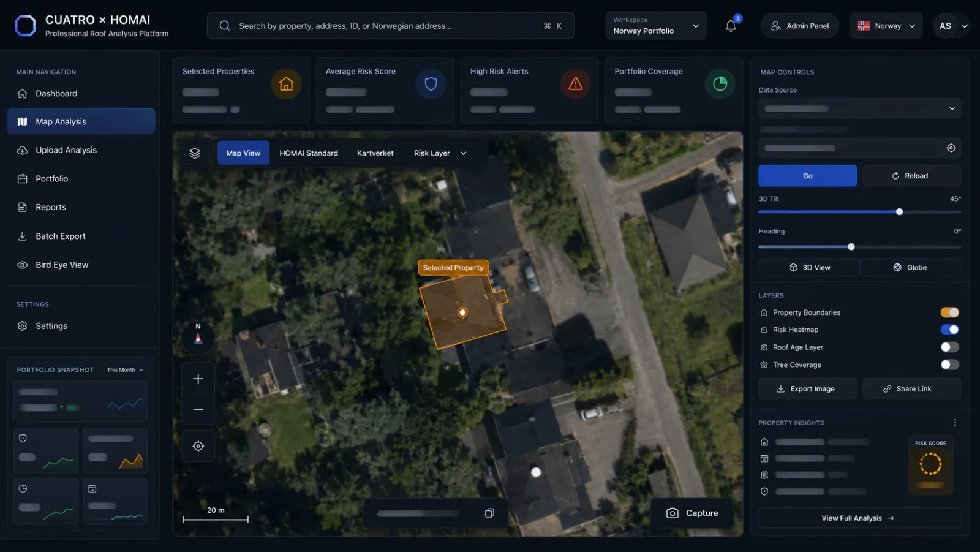
Task: Click the Capture button
Action: [x=692, y=513]
